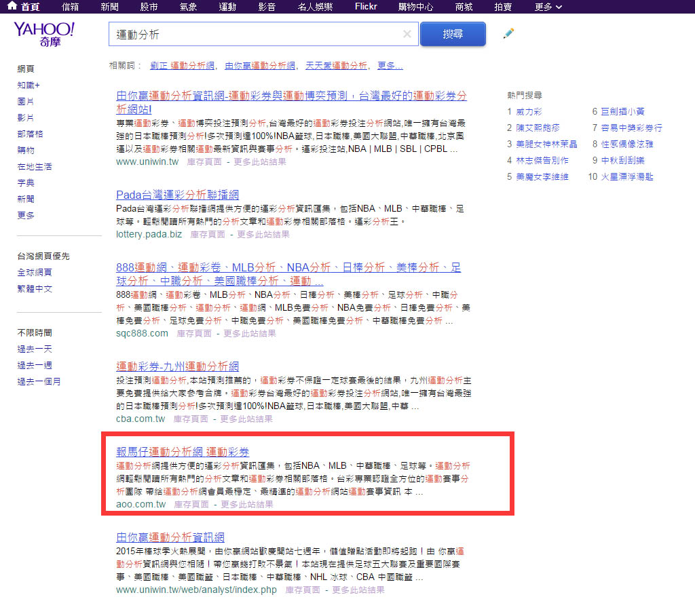
Task: Open 庫存頁面 for sqc888.com result
Action: (194, 333)
